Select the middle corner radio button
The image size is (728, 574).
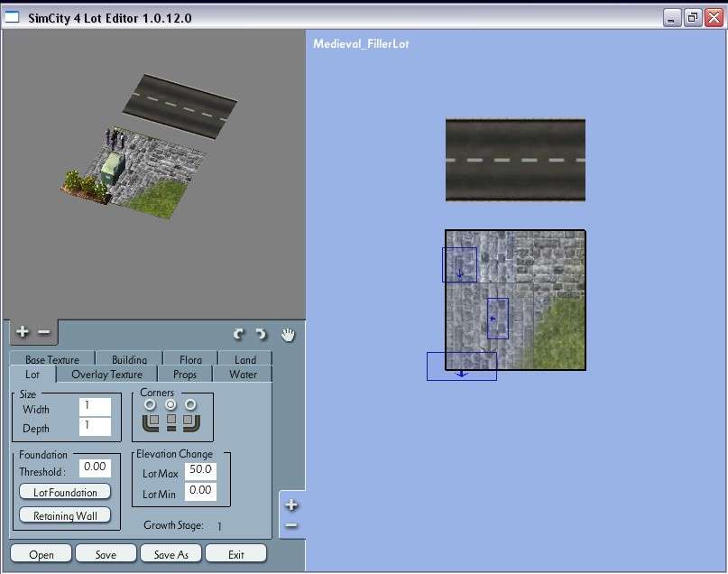pos(170,405)
